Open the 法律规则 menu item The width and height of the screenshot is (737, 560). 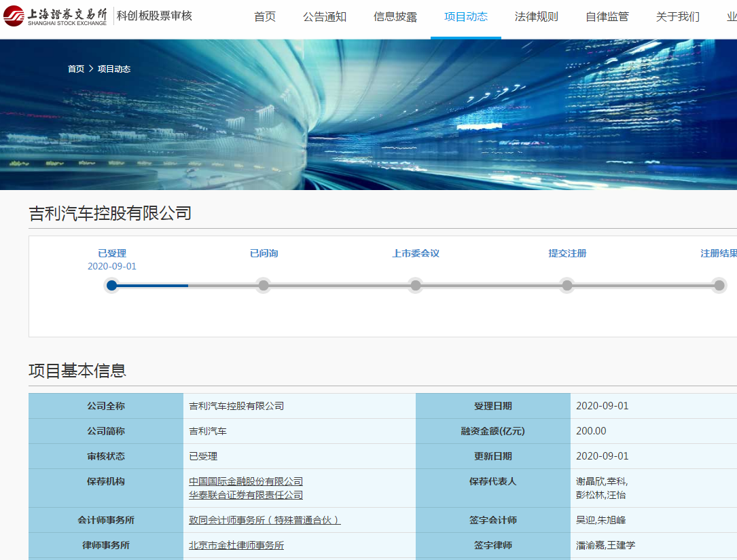click(x=537, y=17)
